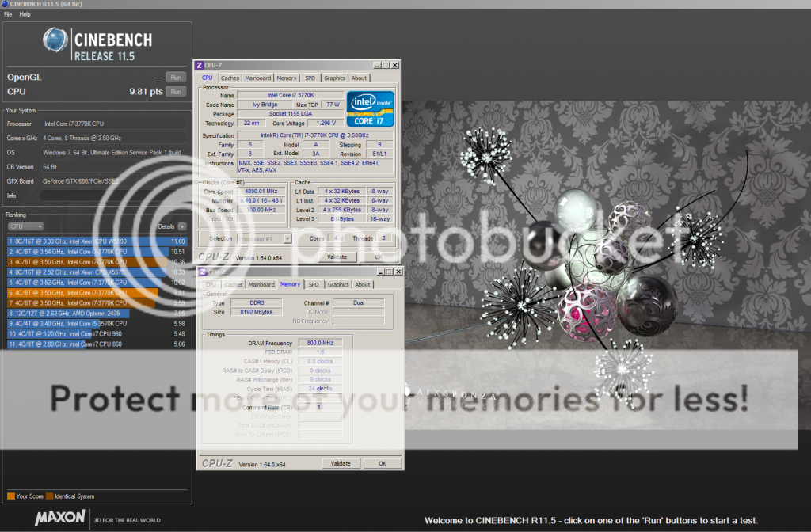Viewport: 811px width, 532px height.
Task: Click the Identical System legend swatch
Action: [x=49, y=496]
